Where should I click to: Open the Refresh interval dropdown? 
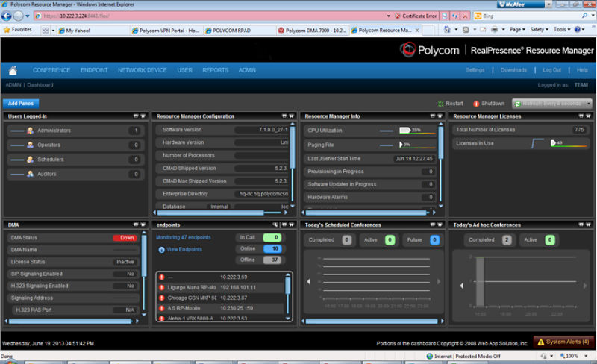[589, 104]
